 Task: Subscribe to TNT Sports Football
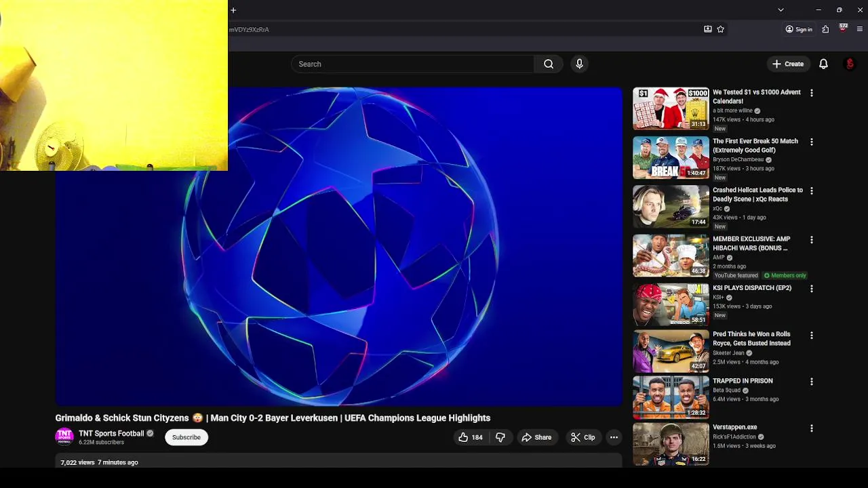coord(186,437)
